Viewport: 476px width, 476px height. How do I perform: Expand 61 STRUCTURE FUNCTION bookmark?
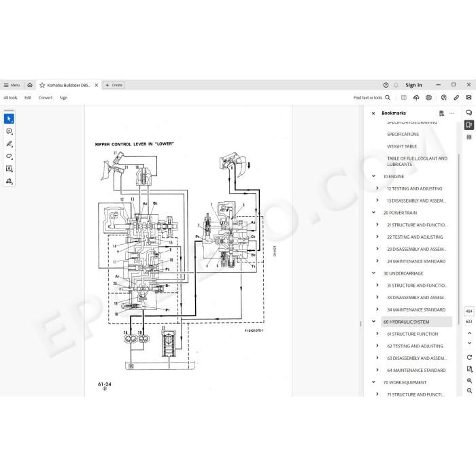377,334
